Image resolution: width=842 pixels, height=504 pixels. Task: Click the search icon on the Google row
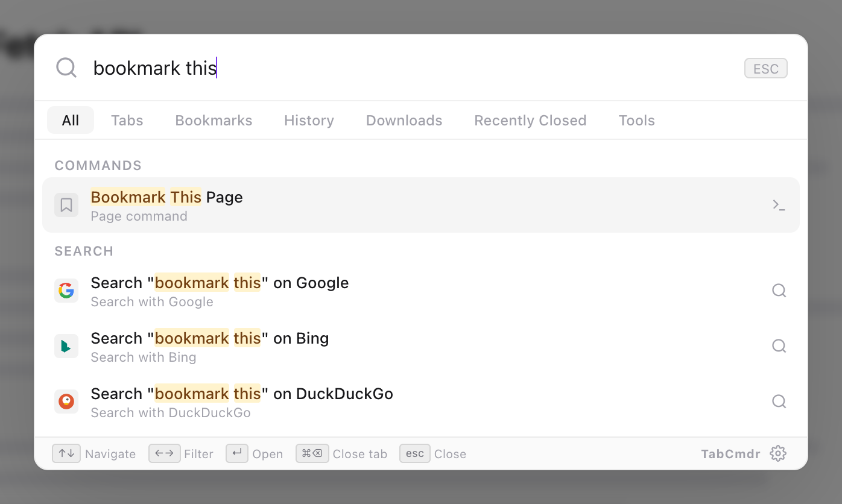[779, 291]
